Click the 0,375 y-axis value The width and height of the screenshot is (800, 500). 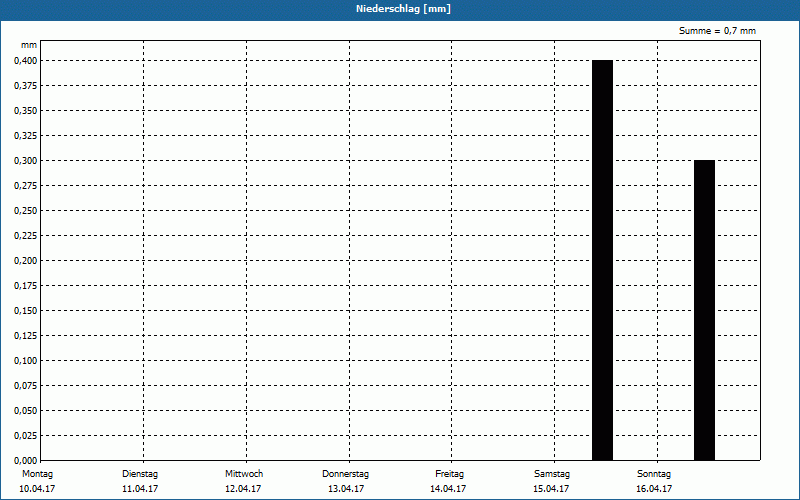(26, 86)
